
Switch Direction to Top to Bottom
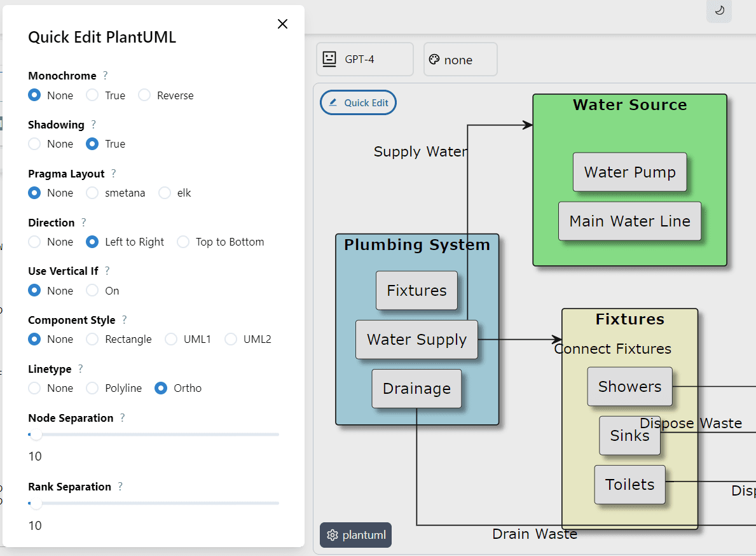(x=183, y=242)
